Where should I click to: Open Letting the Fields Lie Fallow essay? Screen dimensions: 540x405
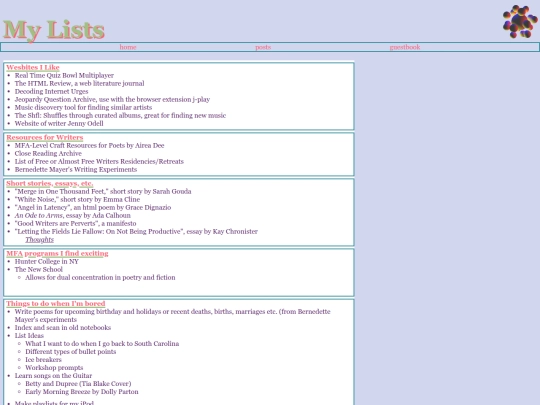[x=136, y=231]
